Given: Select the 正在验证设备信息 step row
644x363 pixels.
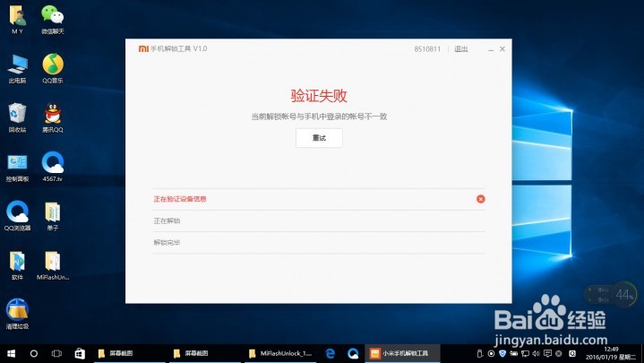Looking at the screenshot, I should (x=319, y=199).
